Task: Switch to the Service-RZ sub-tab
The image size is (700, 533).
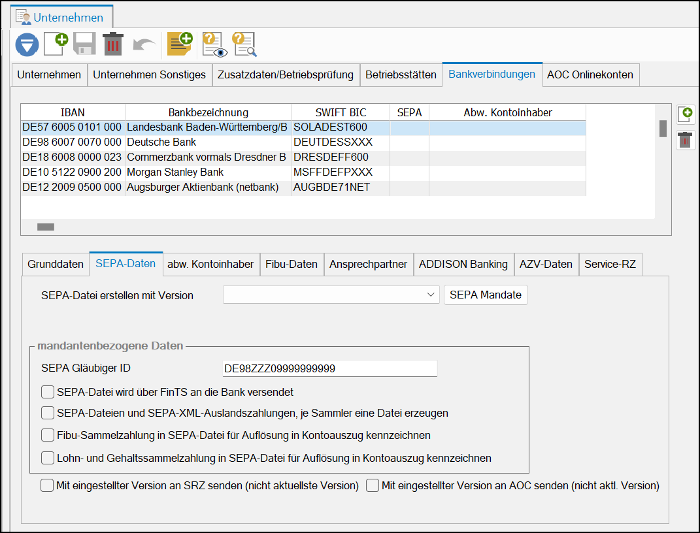Action: (x=610, y=264)
